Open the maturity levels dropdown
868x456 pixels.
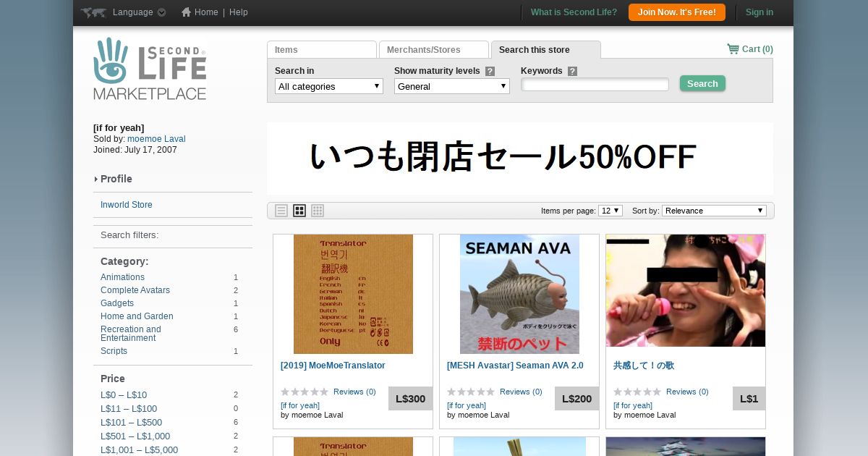pos(452,86)
